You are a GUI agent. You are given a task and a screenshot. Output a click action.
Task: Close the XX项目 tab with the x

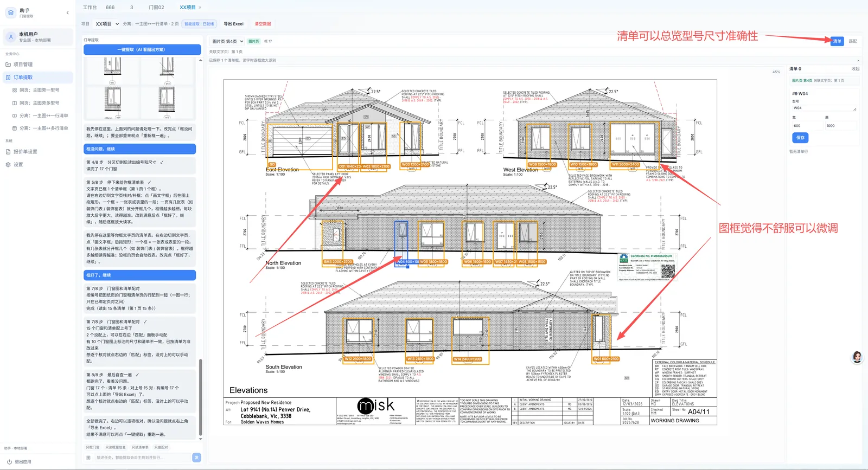(200, 8)
